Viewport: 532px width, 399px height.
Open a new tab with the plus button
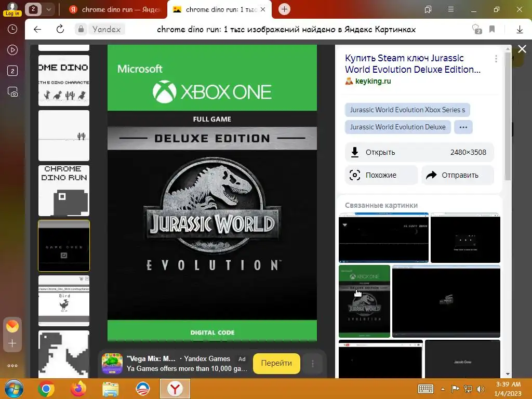coord(284,9)
